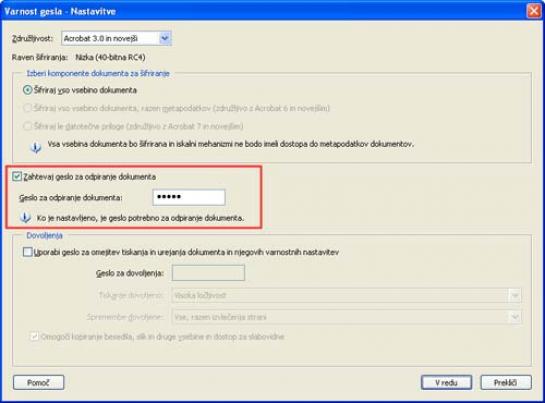Focus the 'Geslo za odpiranje dokumenta' field

189,197
